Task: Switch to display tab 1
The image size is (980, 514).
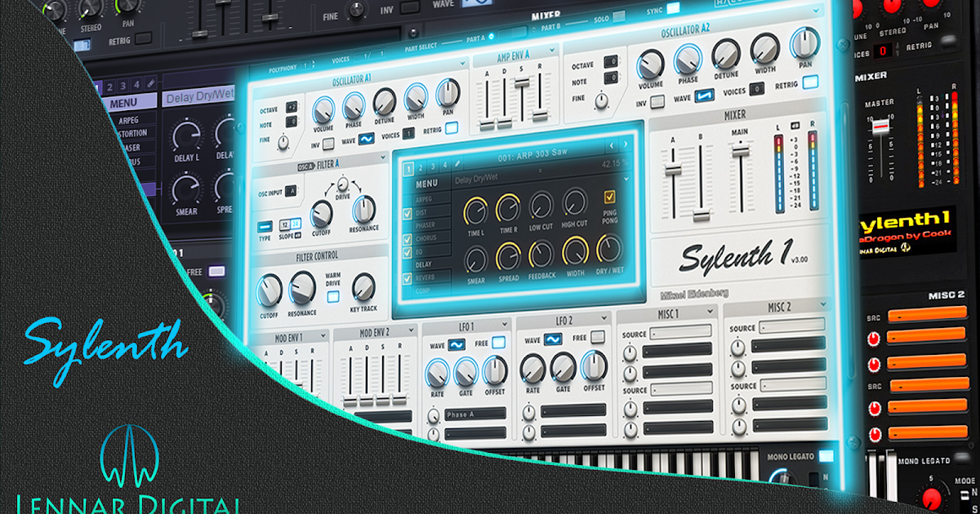Action: coord(409,169)
